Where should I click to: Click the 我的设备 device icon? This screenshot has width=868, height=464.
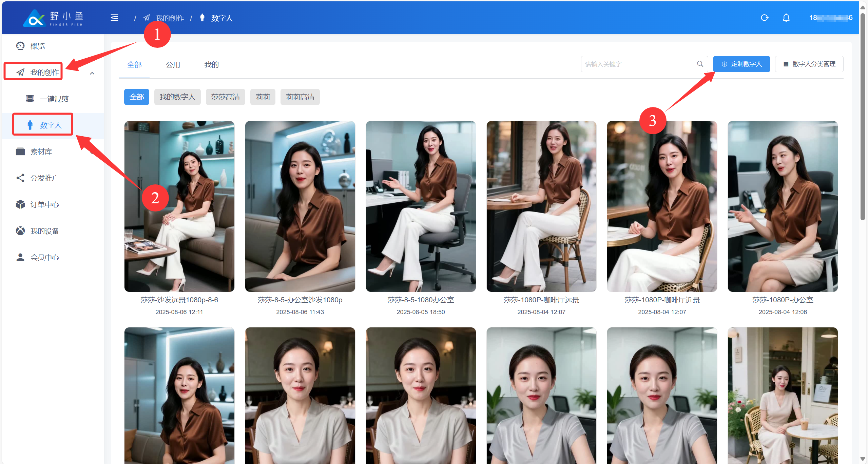[x=20, y=231]
